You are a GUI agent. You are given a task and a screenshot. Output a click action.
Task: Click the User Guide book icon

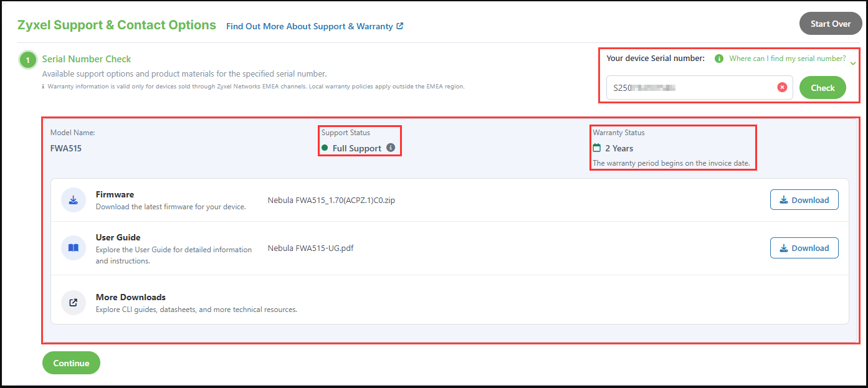tap(73, 248)
